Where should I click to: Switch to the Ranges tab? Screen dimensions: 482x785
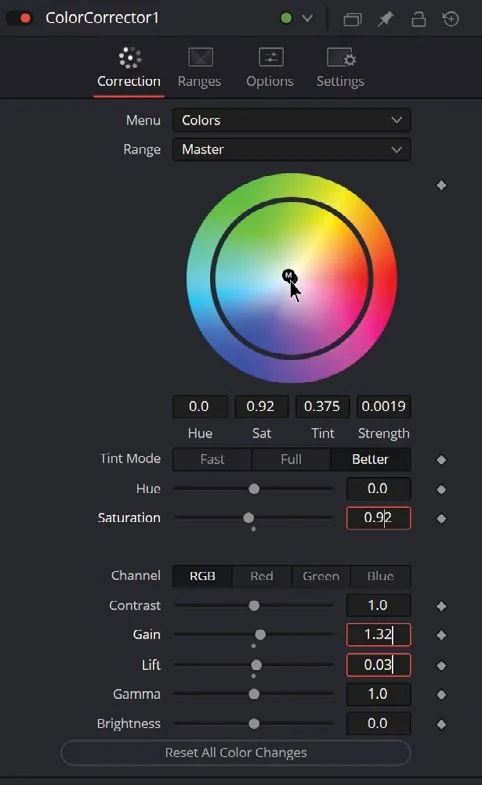pyautogui.click(x=199, y=68)
